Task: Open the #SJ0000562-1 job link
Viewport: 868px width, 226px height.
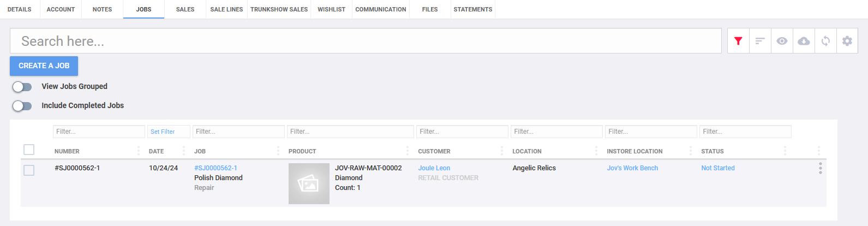Action: click(215, 168)
